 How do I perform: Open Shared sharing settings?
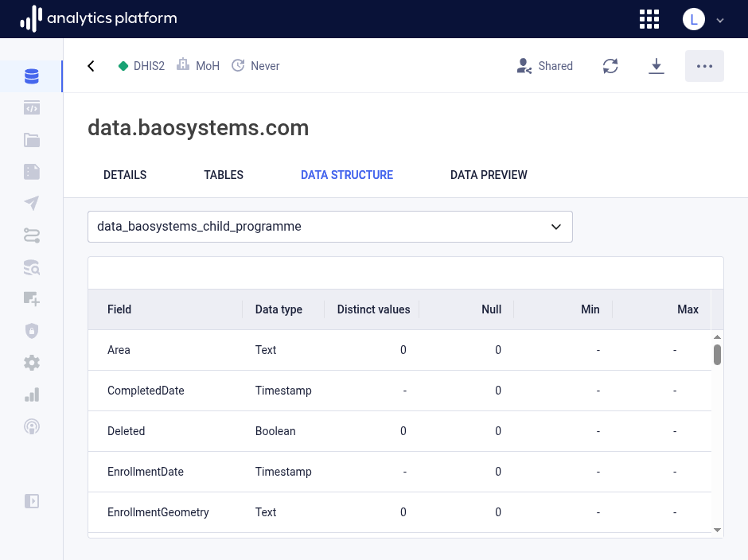[544, 66]
